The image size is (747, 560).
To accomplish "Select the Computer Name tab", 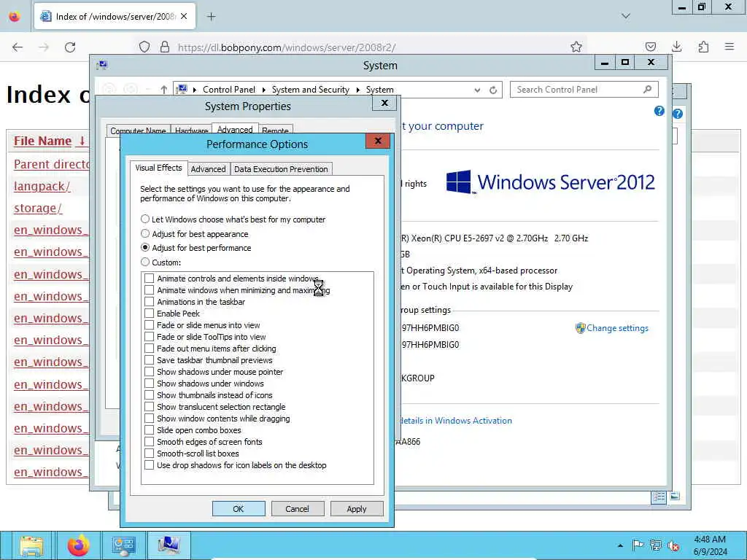I will [138, 131].
